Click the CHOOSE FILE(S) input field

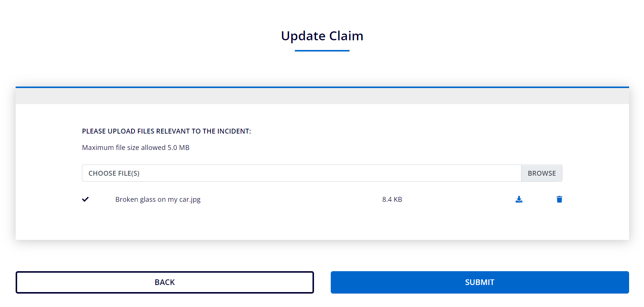[301, 173]
